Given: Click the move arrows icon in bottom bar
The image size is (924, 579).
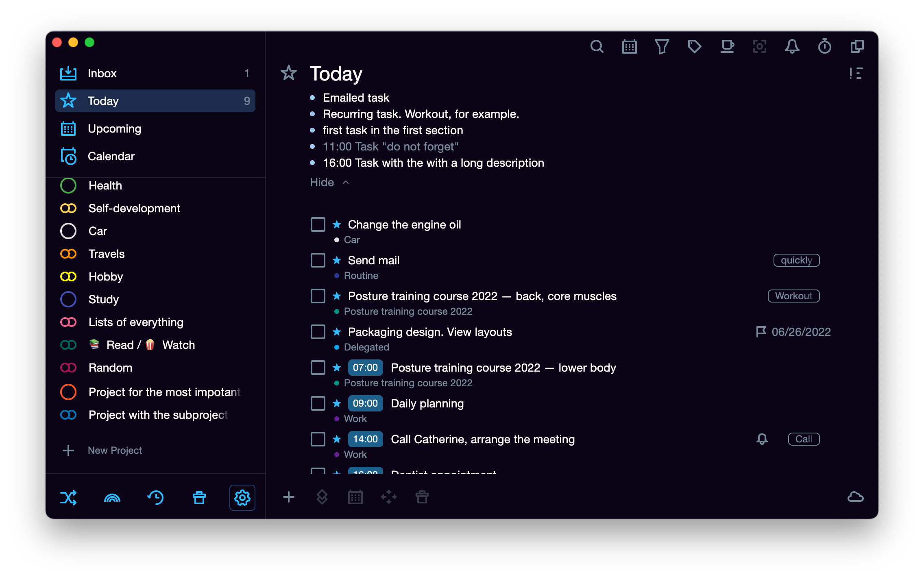Looking at the screenshot, I should tap(389, 497).
